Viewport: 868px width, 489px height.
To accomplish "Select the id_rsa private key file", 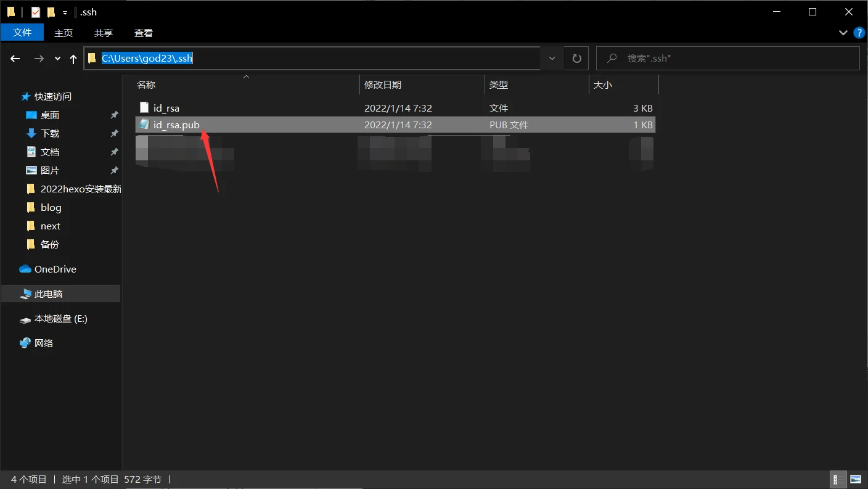I will tap(166, 108).
